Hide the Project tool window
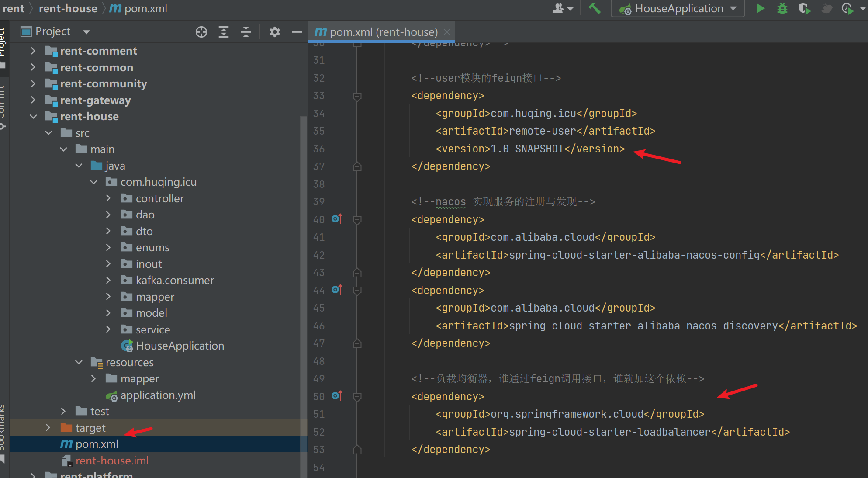Viewport: 868px width, 478px height. pos(297,32)
